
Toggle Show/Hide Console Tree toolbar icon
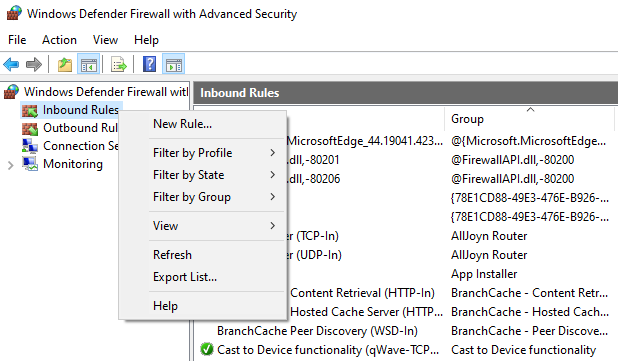(x=89, y=64)
